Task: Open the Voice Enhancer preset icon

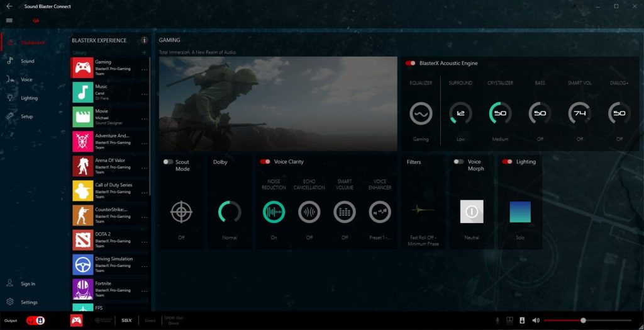Action: [x=380, y=212]
